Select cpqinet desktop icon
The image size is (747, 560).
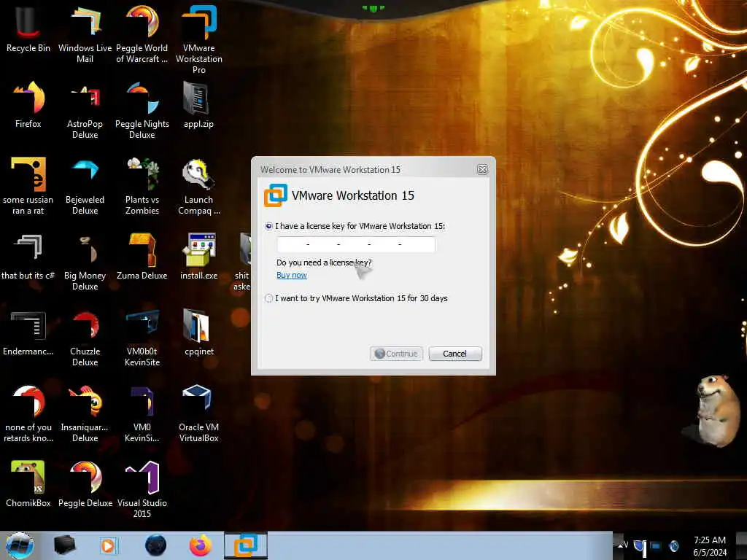199,332
